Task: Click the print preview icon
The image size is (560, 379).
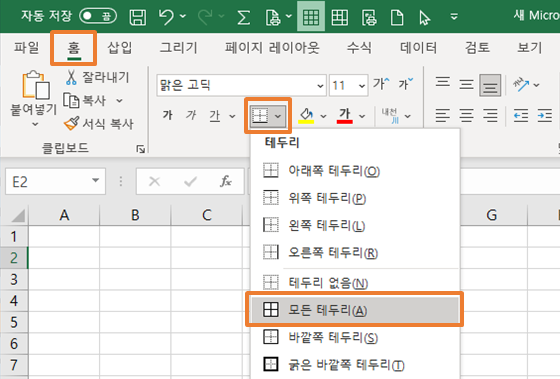Action: point(273,17)
